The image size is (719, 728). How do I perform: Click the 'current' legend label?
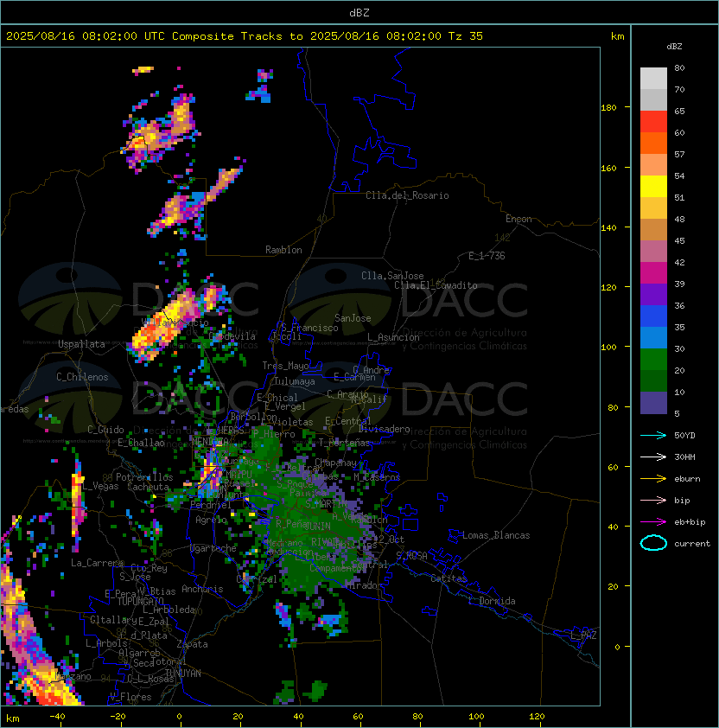(x=692, y=544)
